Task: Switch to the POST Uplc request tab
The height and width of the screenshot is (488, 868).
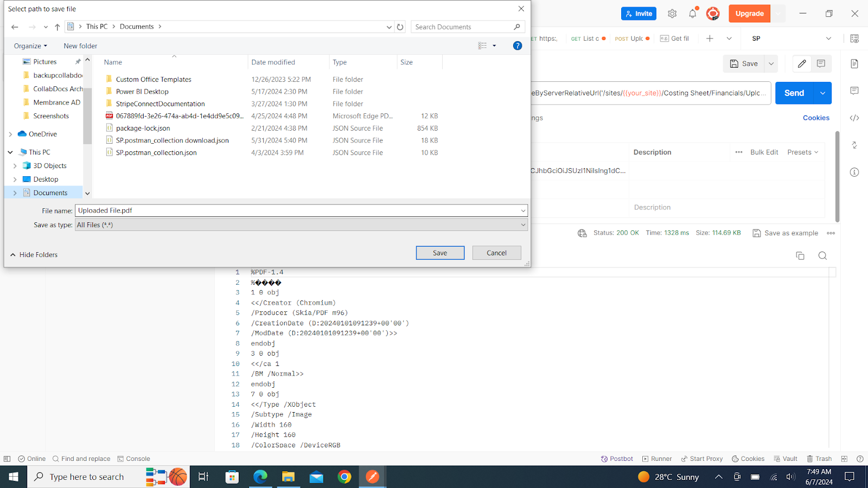Action: coord(632,38)
